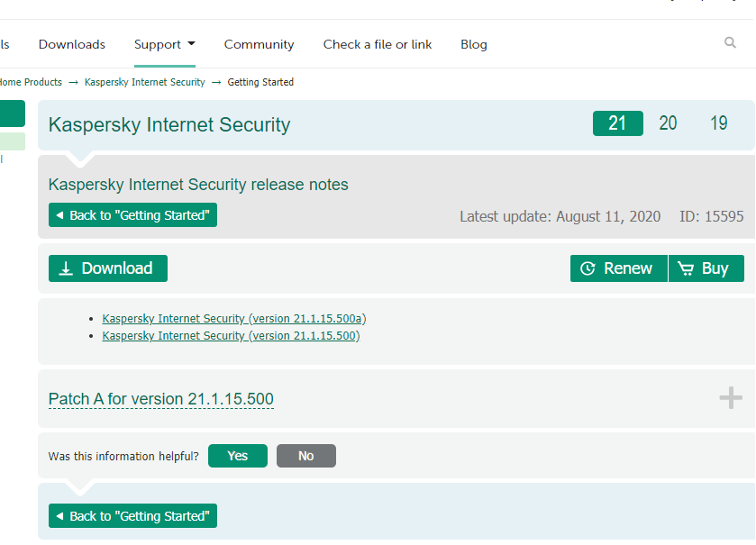Switch to version 19 tab
This screenshot has width=756, height=545.
click(x=718, y=123)
